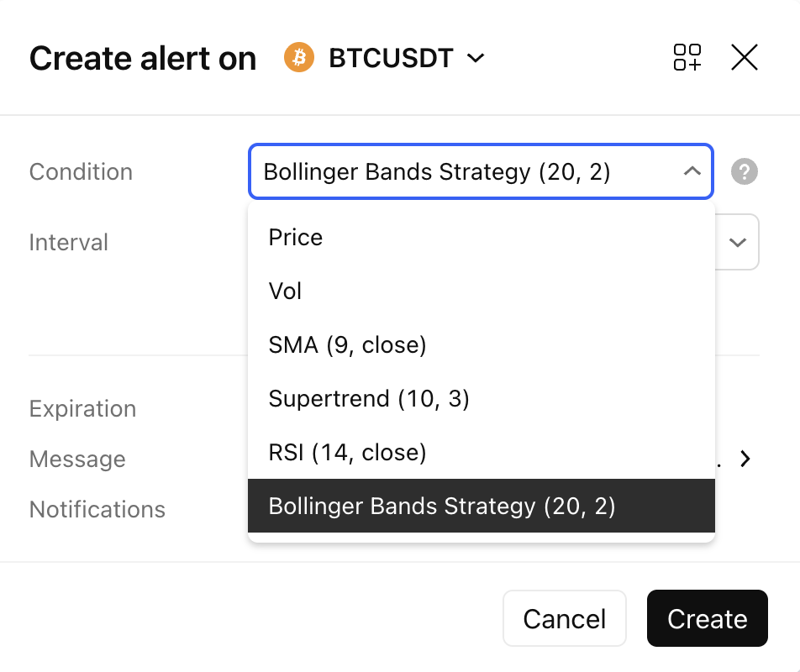Expand the BTCUSDT symbol chevron
This screenshot has height=672, width=800.
pyautogui.click(x=476, y=58)
